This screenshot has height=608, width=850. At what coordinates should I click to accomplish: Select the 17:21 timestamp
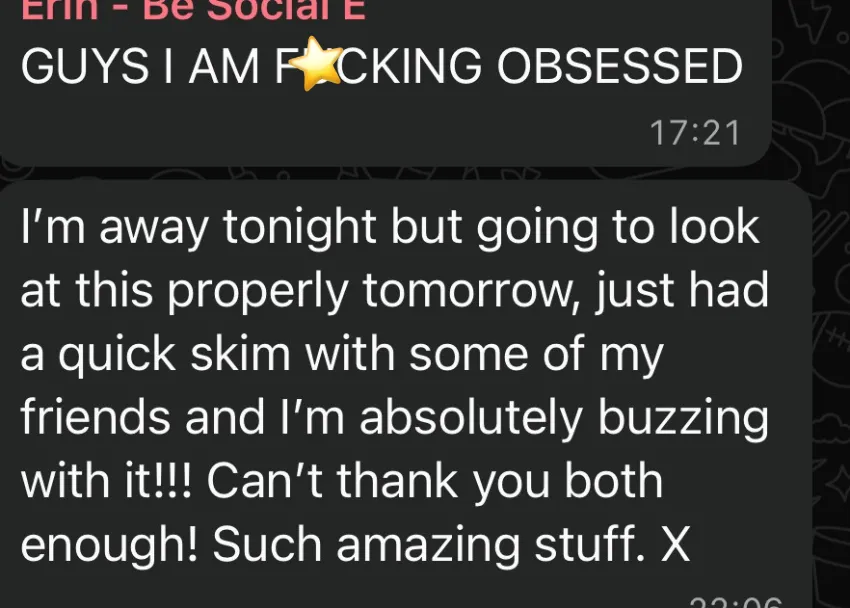695,133
